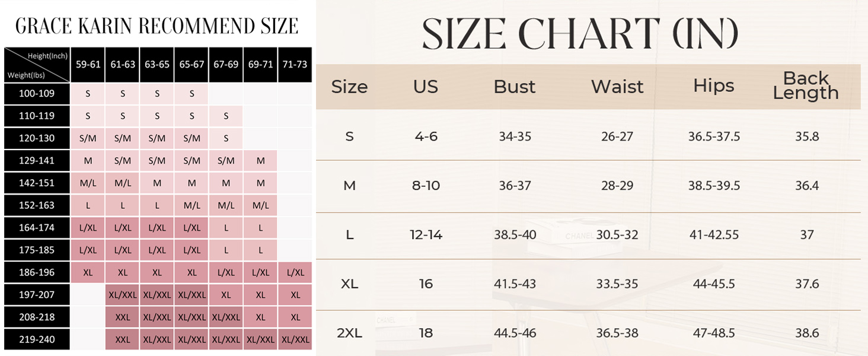Screen dimensions: 868x356
Task: Click the Size Chart (IN) heading
Action: (x=580, y=33)
